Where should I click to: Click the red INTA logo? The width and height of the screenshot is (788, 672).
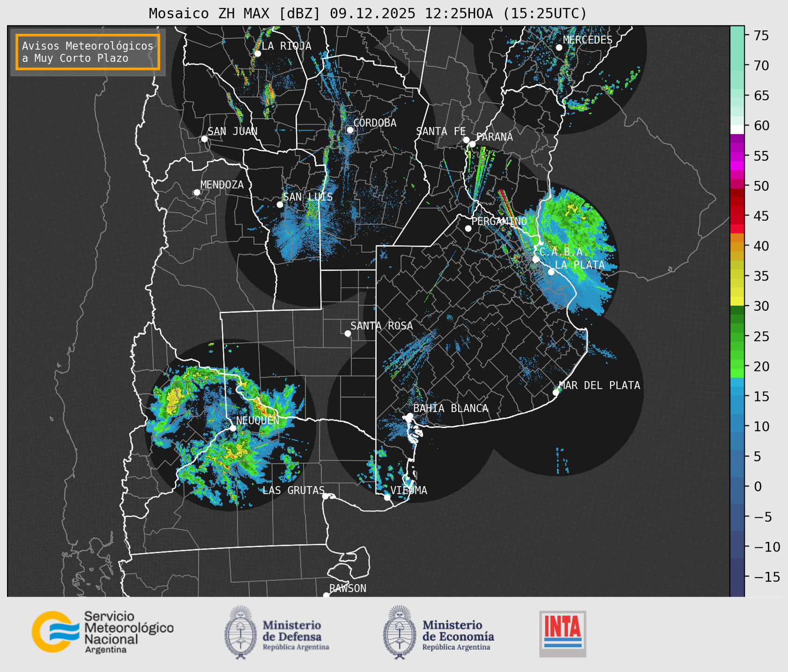pos(563,634)
